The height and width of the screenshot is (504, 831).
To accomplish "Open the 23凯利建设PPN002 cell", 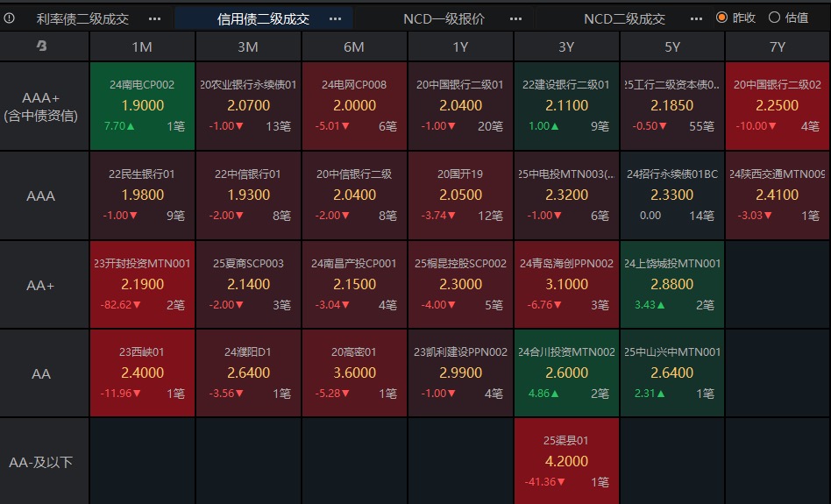I will pyautogui.click(x=460, y=373).
